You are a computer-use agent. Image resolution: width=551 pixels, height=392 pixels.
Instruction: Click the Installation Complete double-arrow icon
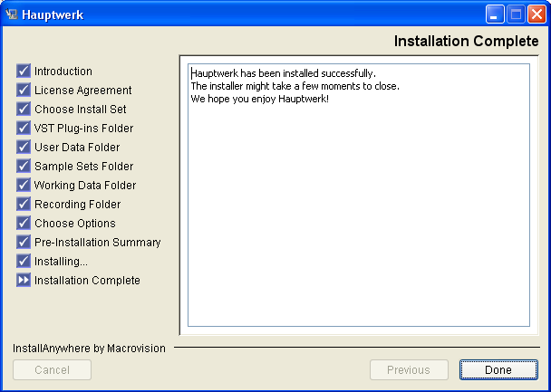click(x=24, y=280)
